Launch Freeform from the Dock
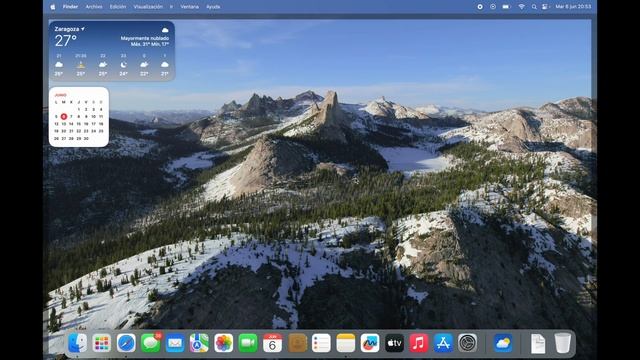640x360 pixels. click(370, 343)
